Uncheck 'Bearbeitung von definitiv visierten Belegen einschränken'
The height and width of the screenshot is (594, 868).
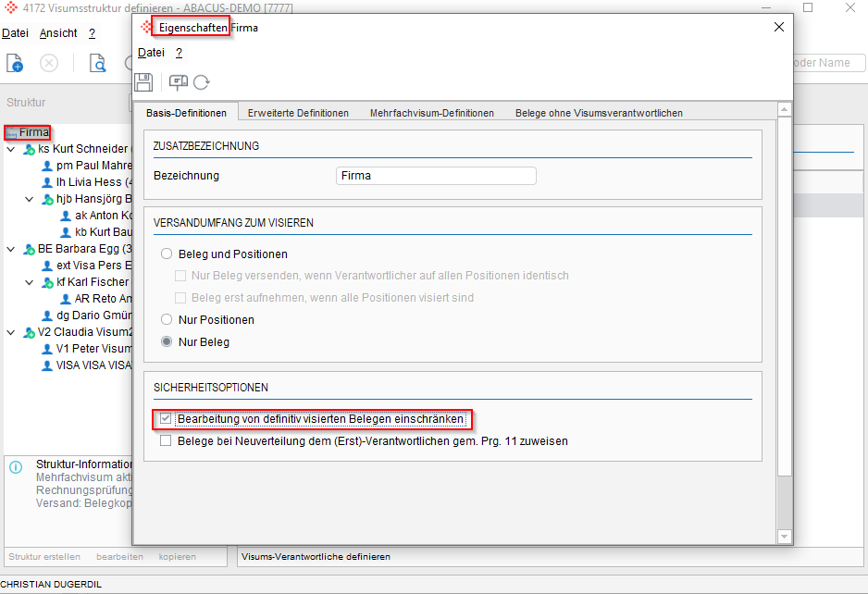pos(166,419)
